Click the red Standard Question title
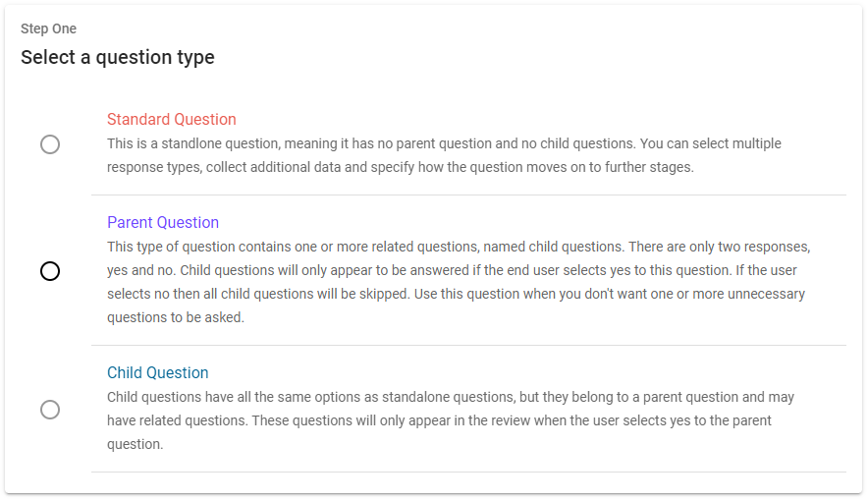This screenshot has height=501, width=868. [171, 120]
